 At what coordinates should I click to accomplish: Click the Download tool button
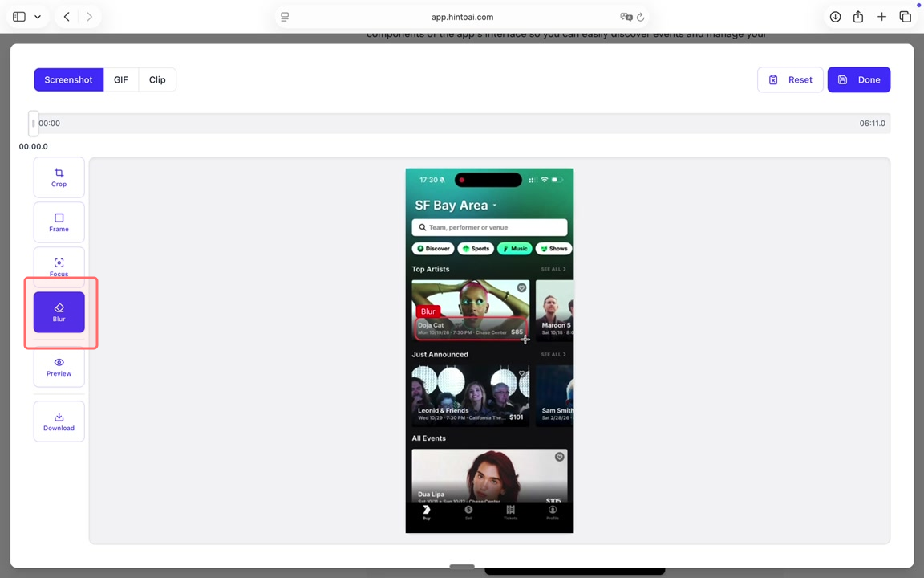pyautogui.click(x=59, y=421)
